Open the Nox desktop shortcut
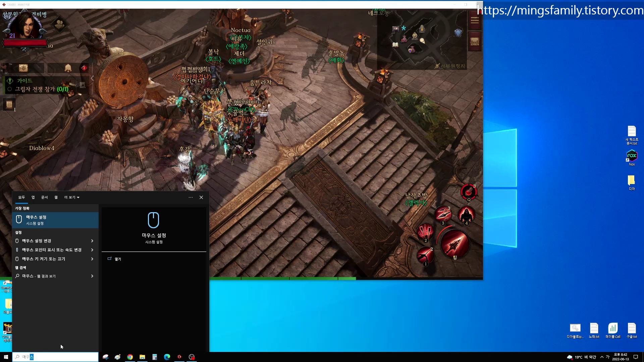Viewport: 644px width, 362px height. pyautogui.click(x=632, y=158)
